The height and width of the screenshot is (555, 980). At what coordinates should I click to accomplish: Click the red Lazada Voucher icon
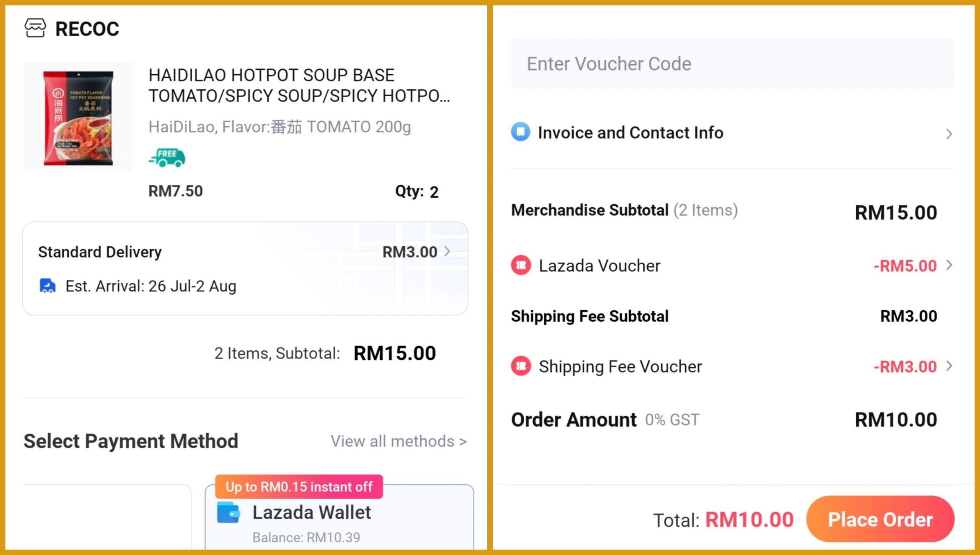tap(521, 265)
